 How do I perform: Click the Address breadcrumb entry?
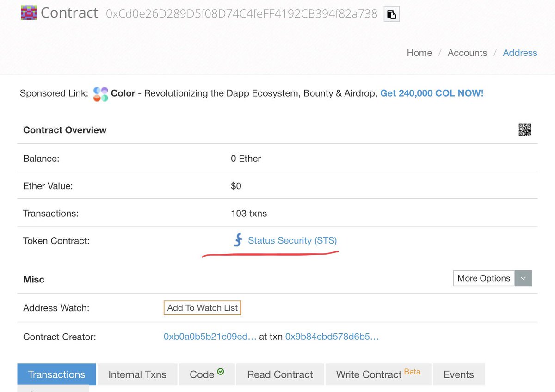tap(520, 53)
